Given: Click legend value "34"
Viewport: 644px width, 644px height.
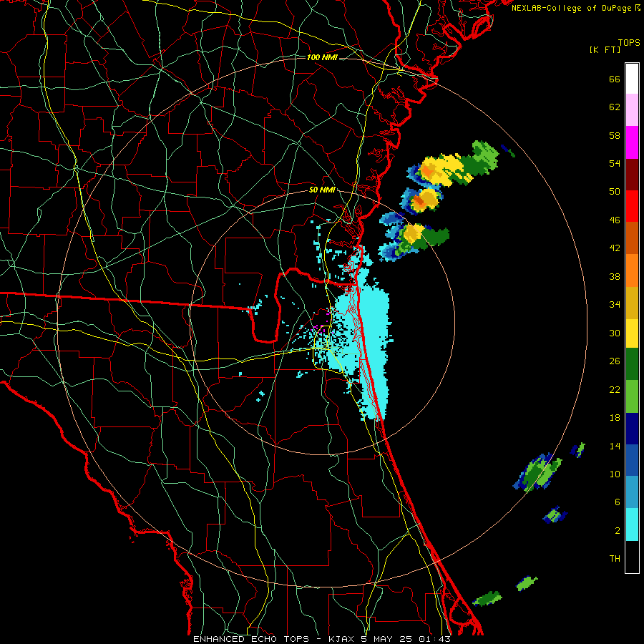Looking at the screenshot, I should click(615, 305).
